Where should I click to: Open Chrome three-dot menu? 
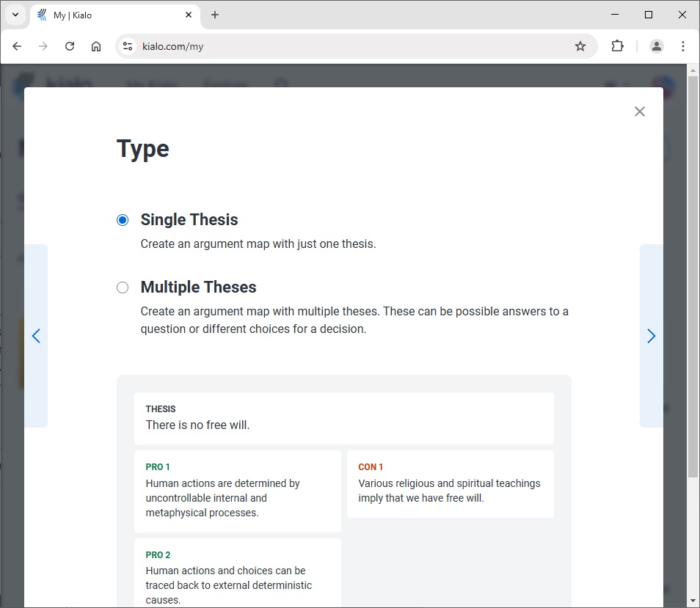[x=682, y=46]
